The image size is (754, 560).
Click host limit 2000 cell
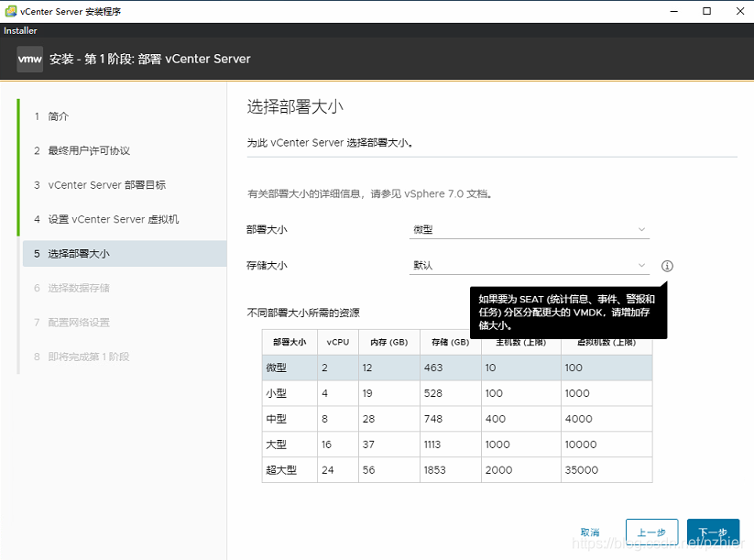point(498,470)
